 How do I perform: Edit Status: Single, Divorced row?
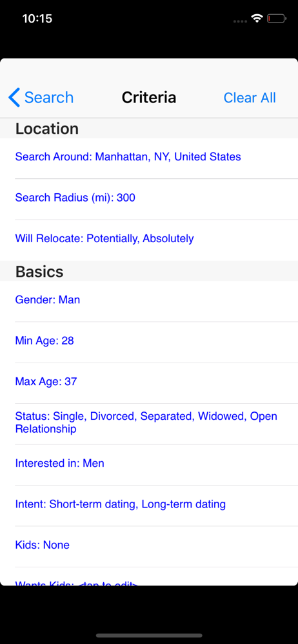pyautogui.click(x=149, y=424)
